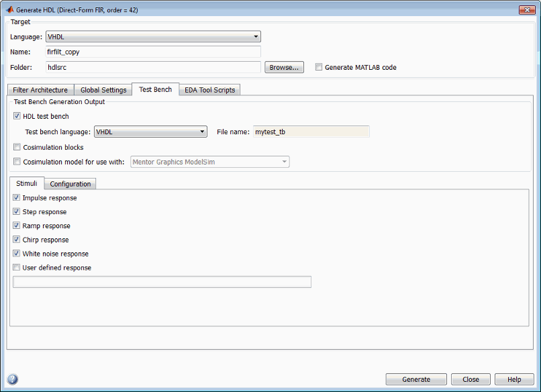Select the EDA Tool Scripts tab

[209, 90]
